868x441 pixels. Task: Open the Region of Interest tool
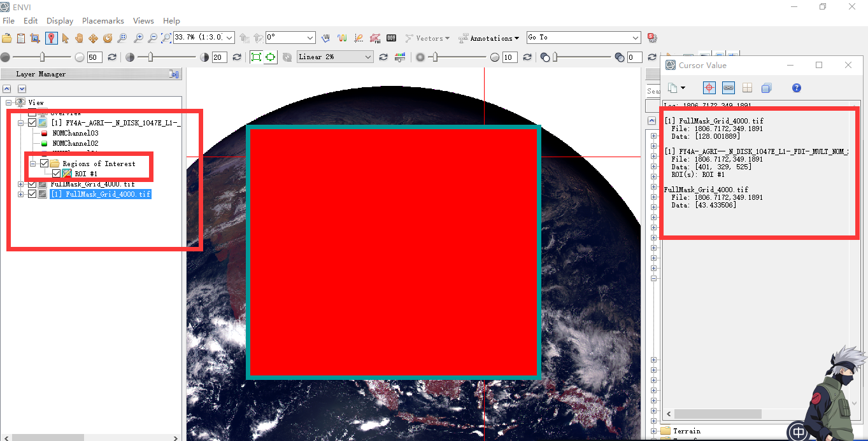click(375, 38)
